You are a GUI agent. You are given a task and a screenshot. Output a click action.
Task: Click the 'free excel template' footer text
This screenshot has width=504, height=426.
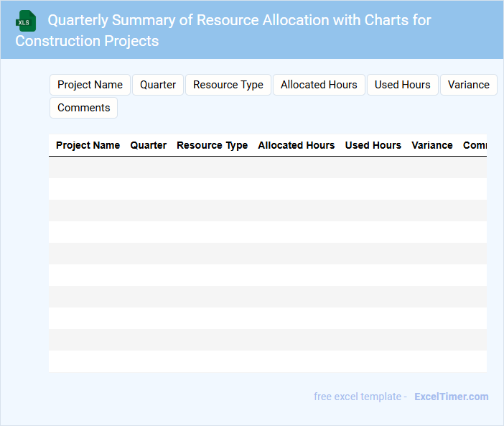tap(360, 397)
